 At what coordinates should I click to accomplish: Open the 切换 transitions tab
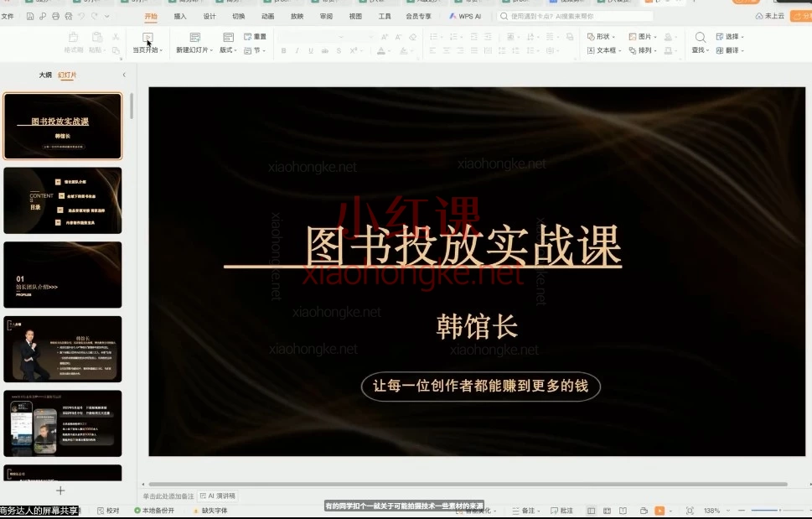pos(238,17)
